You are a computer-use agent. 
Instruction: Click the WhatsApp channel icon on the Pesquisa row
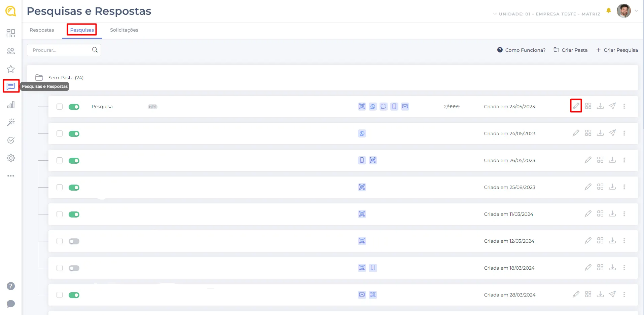point(372,107)
